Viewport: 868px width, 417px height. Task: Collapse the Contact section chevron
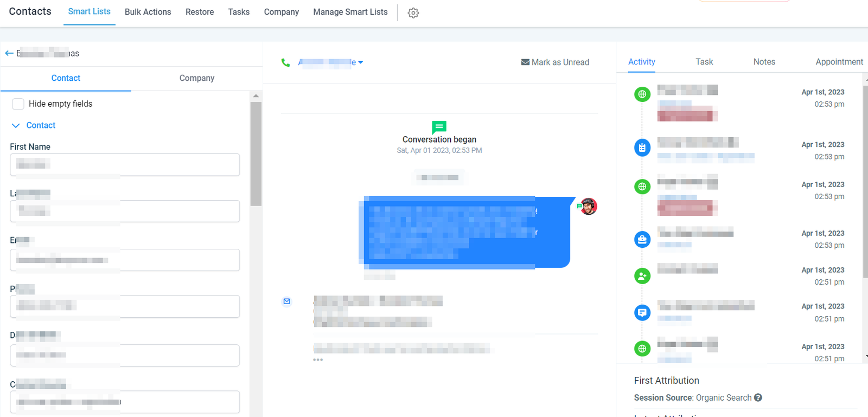[16, 126]
